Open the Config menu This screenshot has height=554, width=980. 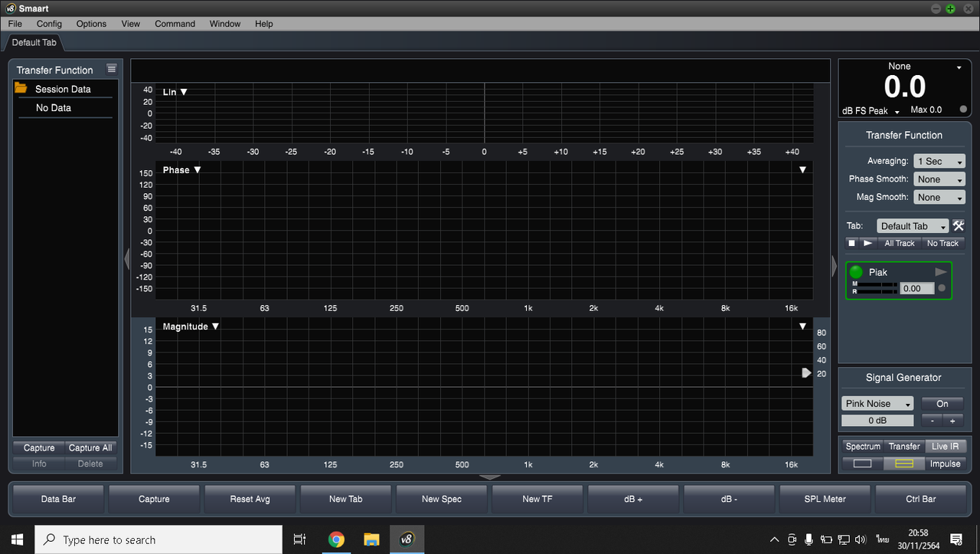[49, 24]
